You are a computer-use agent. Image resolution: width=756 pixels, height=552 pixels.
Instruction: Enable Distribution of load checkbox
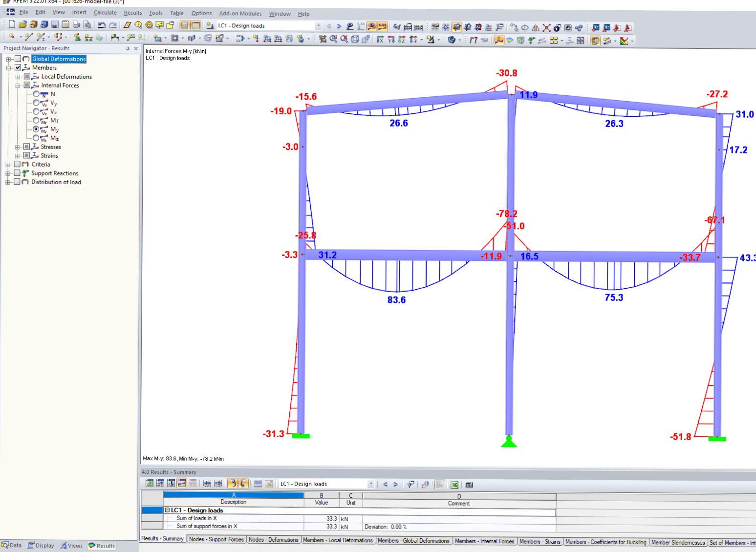tap(18, 182)
